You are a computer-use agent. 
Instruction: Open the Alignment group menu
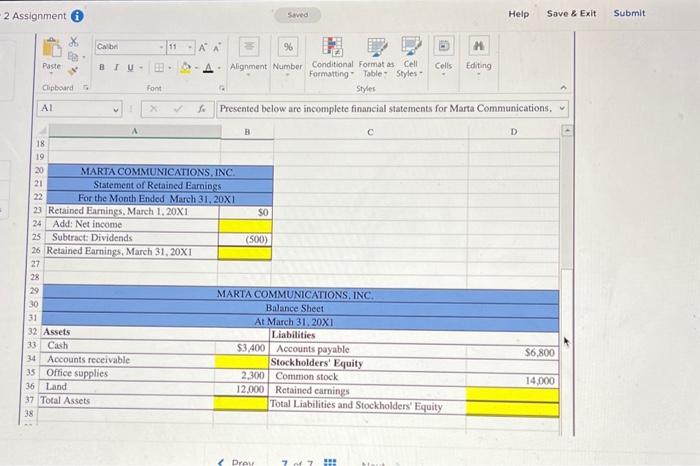[248, 57]
